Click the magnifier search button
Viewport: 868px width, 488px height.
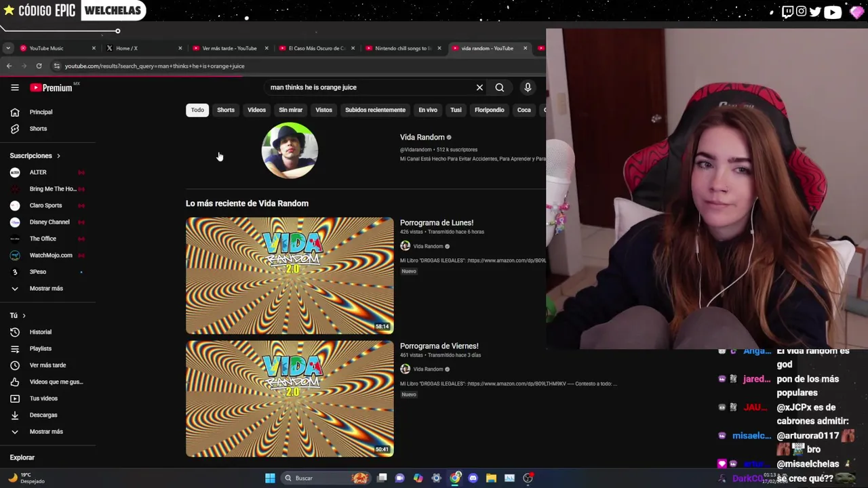point(500,87)
